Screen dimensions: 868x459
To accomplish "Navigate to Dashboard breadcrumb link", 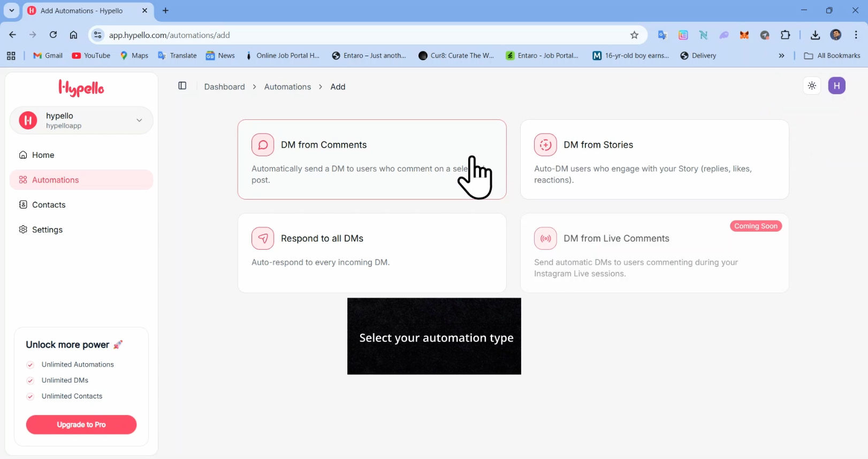I will 224,87.
